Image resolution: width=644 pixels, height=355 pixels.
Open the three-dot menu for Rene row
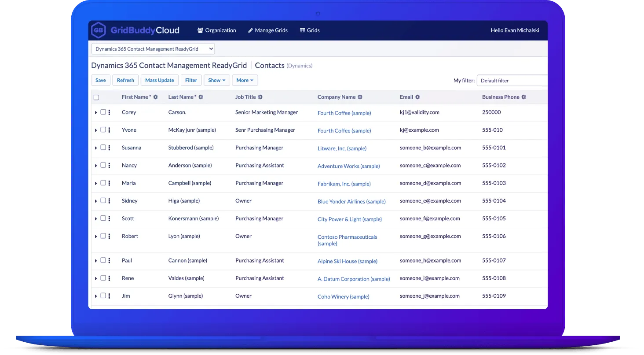pyautogui.click(x=109, y=278)
